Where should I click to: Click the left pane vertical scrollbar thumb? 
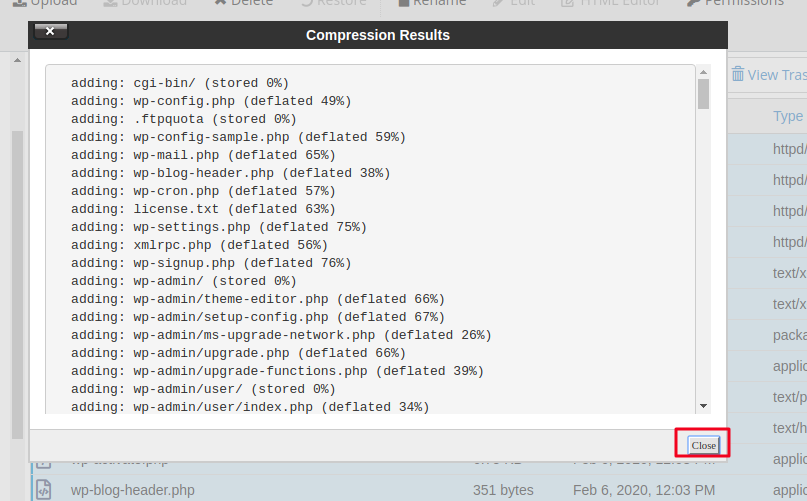(17, 284)
